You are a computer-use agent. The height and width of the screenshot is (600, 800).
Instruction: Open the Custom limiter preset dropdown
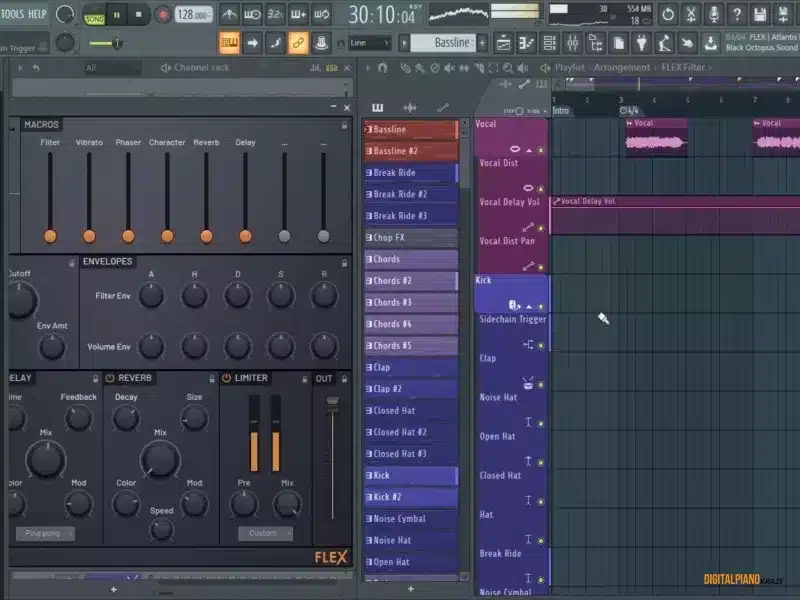[265, 533]
